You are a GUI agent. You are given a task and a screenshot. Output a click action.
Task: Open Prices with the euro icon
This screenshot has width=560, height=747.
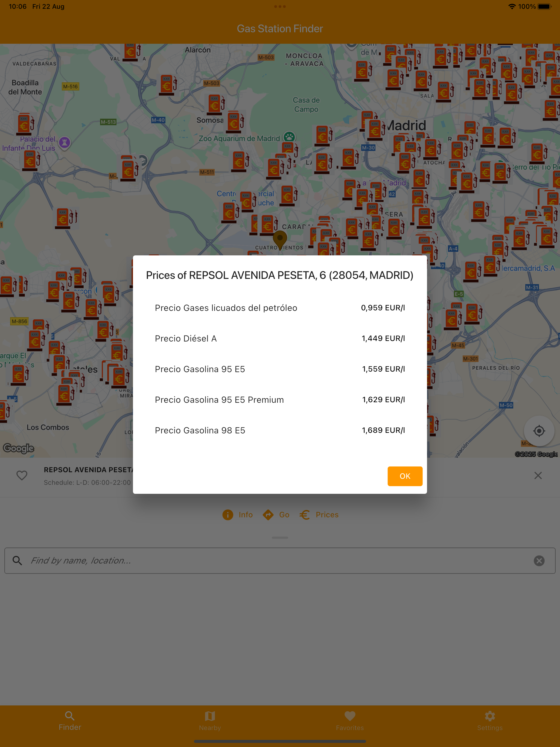(305, 515)
